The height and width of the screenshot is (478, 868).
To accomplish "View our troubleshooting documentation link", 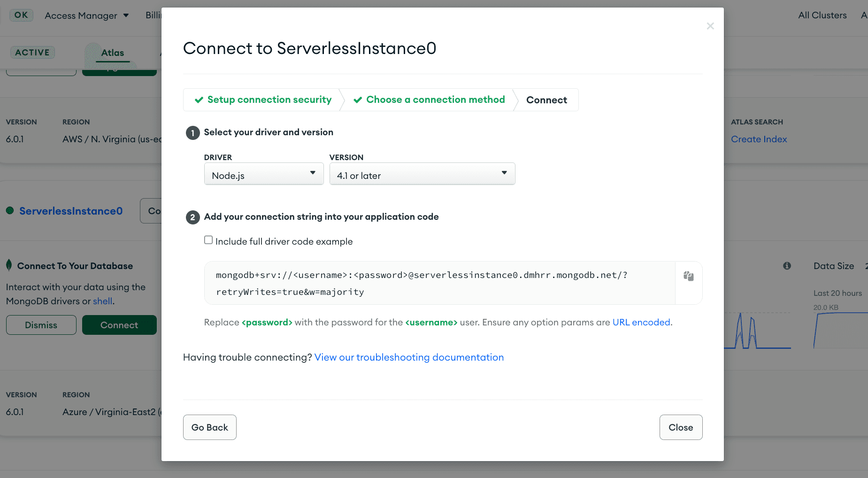I will click(408, 357).
